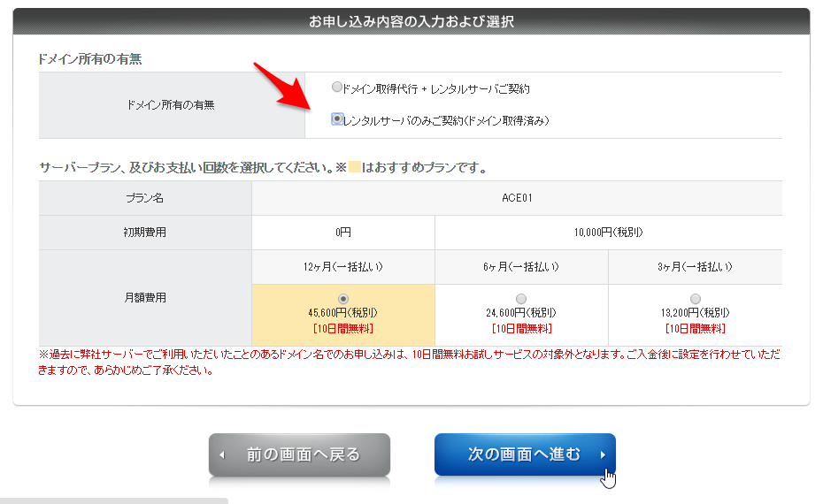Click the 3ヶ月(一括払い) column header
Image resolution: width=823 pixels, height=504 pixels.
[695, 266]
